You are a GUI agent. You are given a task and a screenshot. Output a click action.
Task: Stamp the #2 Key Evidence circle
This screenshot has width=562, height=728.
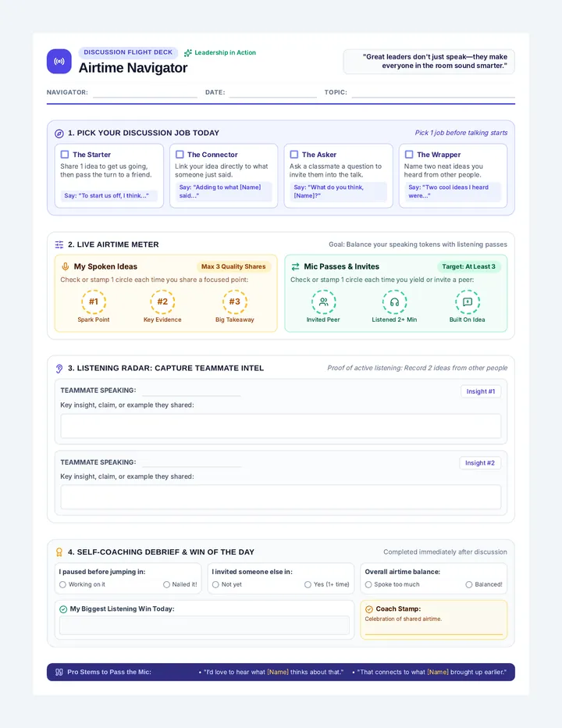tap(162, 302)
